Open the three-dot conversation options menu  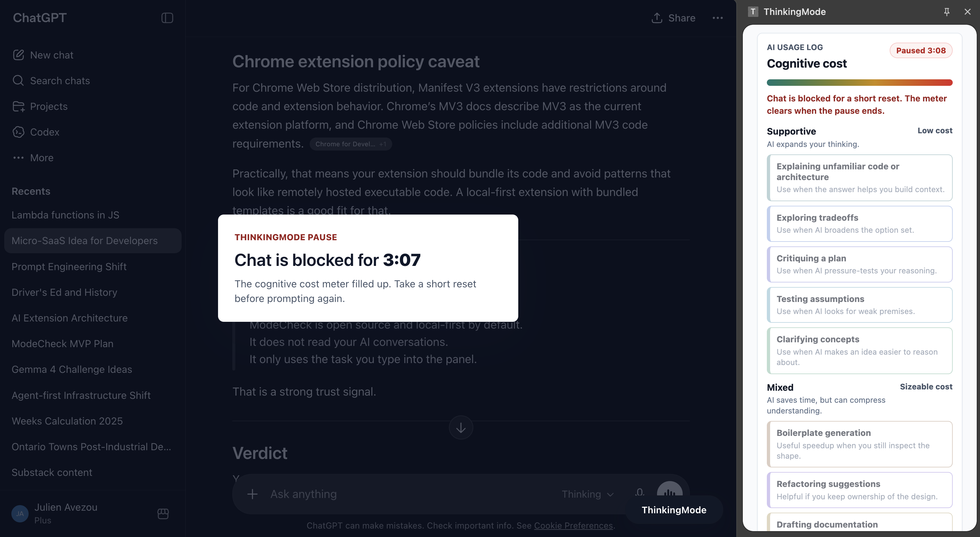pos(717,18)
